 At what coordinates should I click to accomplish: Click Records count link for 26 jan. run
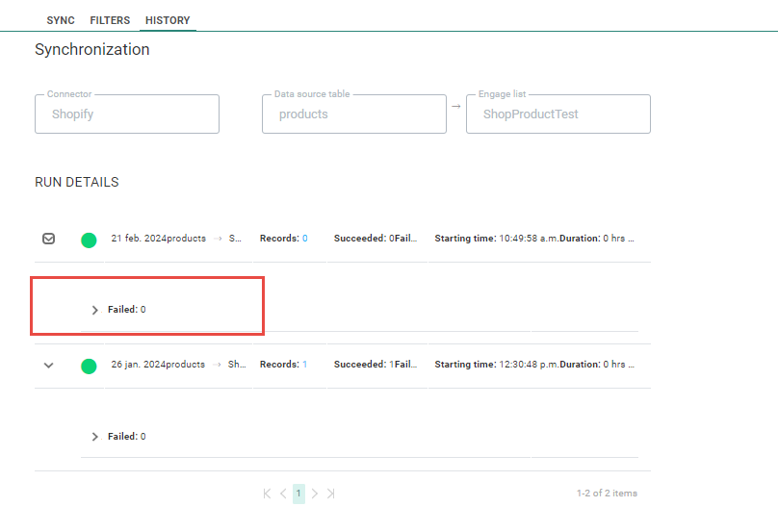pos(304,366)
